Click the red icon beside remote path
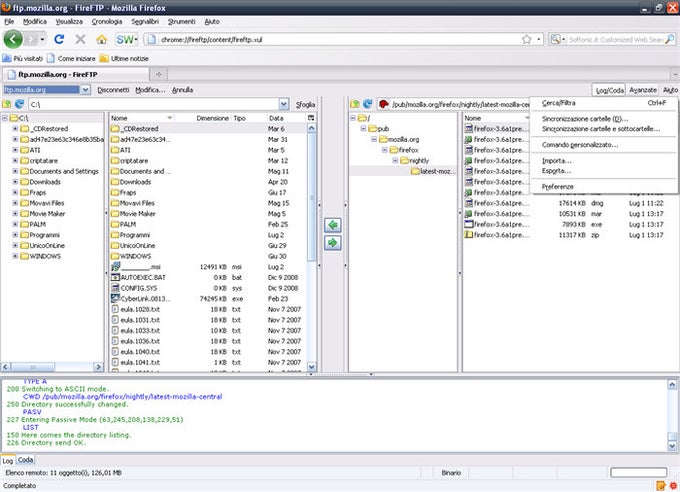Image resolution: width=680 pixels, height=492 pixels. tap(383, 104)
